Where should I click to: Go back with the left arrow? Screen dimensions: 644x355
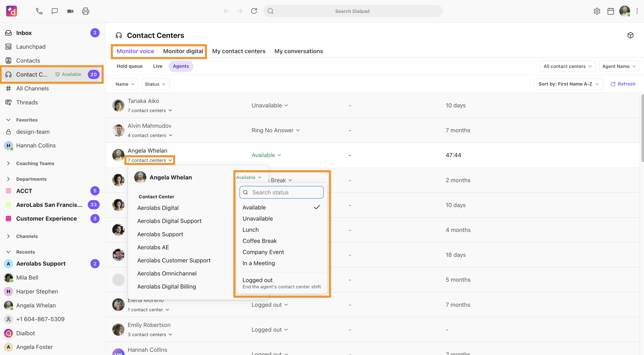226,11
